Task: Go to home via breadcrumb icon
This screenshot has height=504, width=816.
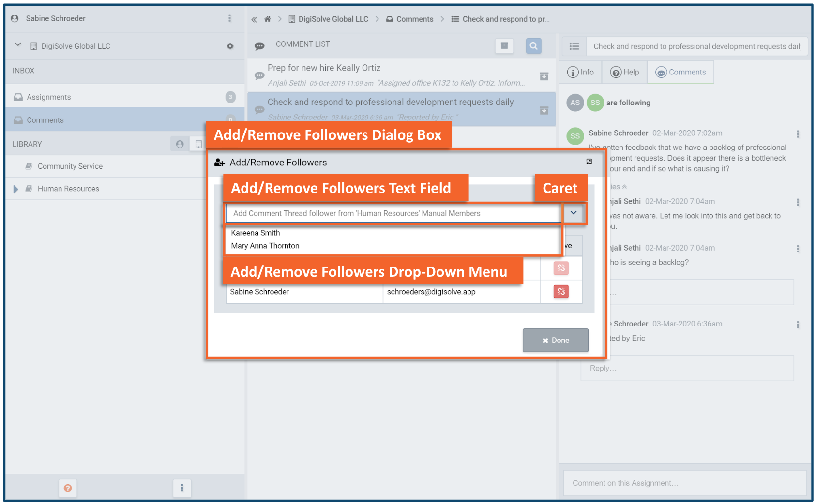Action: click(x=268, y=19)
